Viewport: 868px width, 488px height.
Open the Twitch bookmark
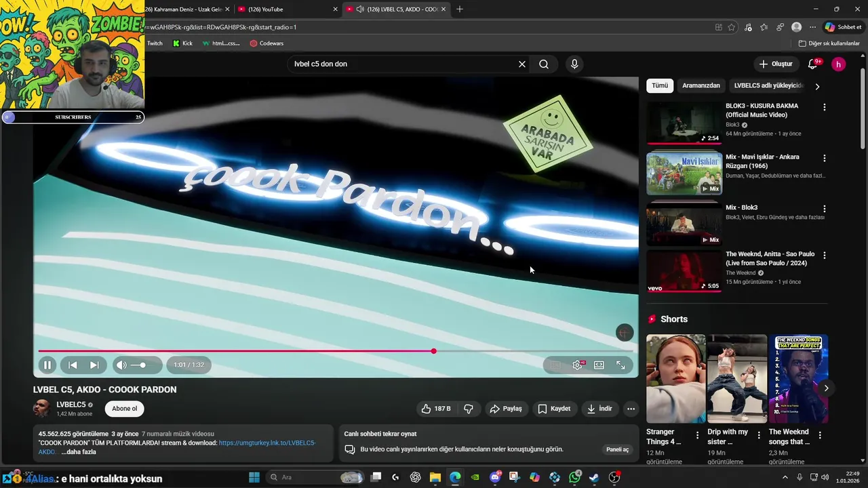coord(155,43)
